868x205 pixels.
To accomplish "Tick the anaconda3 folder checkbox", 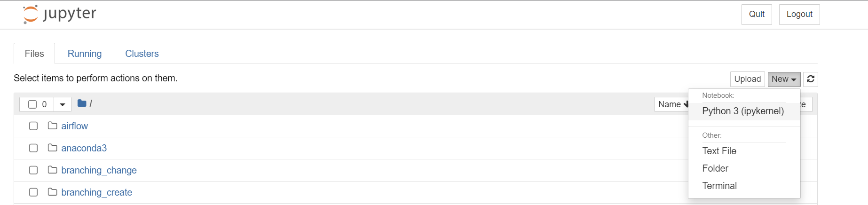I will [33, 148].
